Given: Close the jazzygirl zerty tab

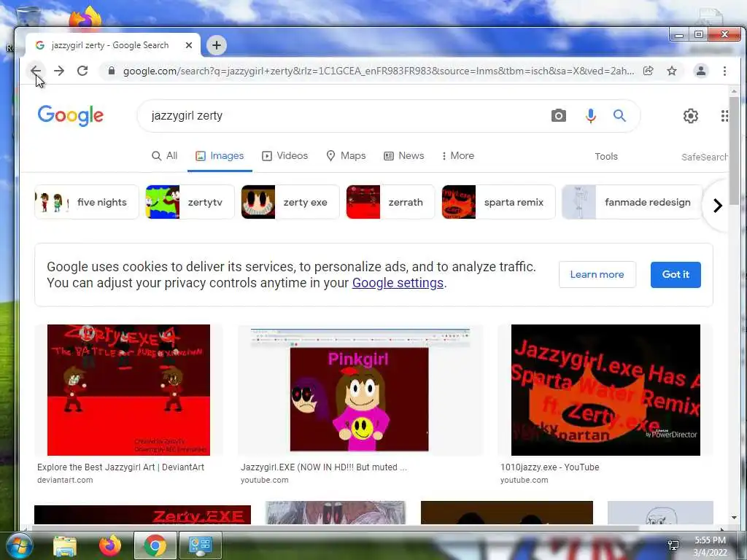Looking at the screenshot, I should (189, 45).
